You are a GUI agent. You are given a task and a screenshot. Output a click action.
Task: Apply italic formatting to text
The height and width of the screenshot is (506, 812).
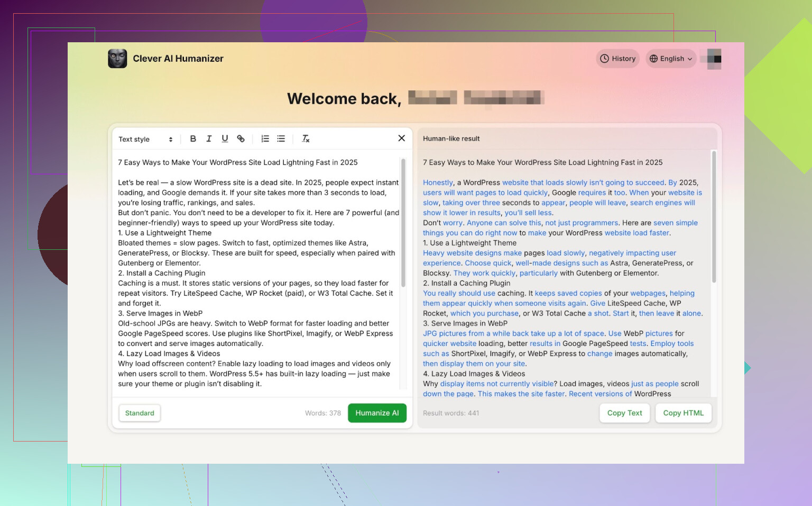(209, 138)
